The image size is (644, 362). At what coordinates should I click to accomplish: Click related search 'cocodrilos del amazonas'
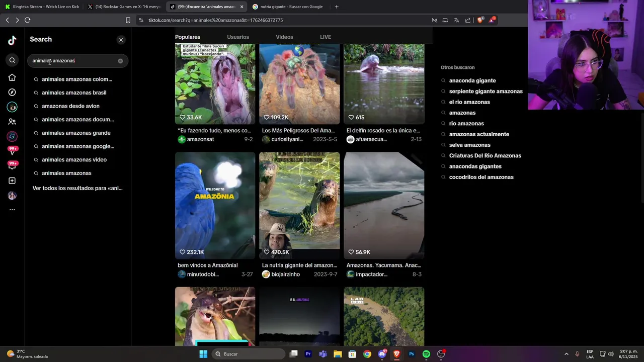click(481, 177)
